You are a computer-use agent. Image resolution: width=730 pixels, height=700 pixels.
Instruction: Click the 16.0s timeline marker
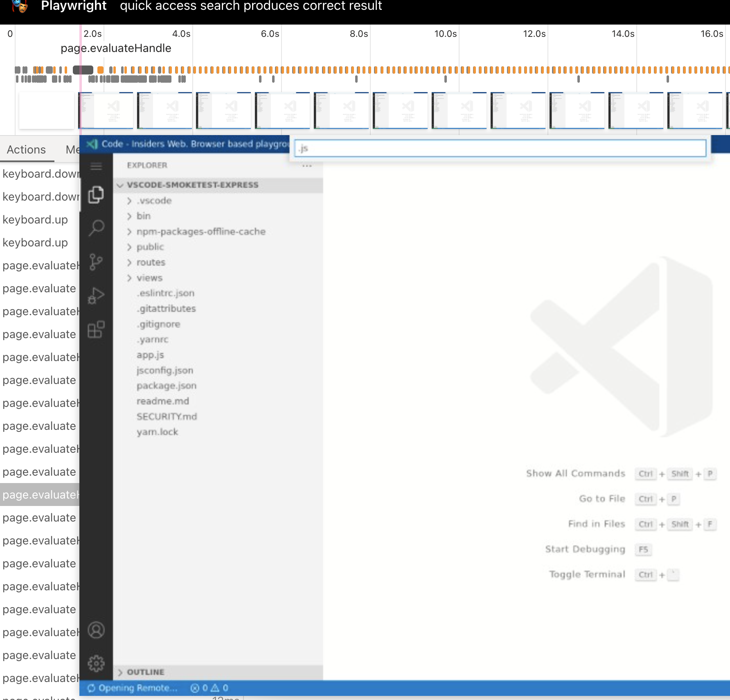coord(712,34)
